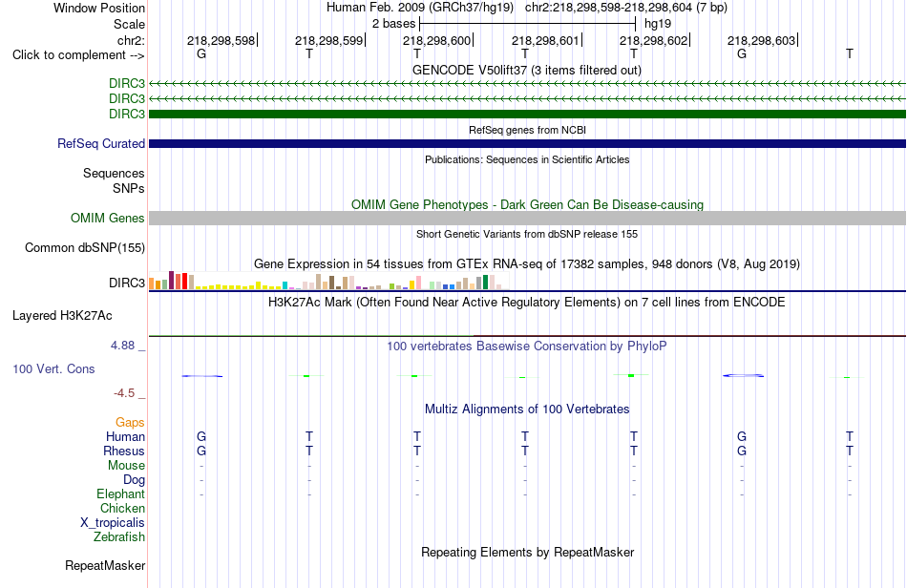Screen dimensions: 907x588
Task: Click the first G base in the Rhesus row
Action: (201, 451)
